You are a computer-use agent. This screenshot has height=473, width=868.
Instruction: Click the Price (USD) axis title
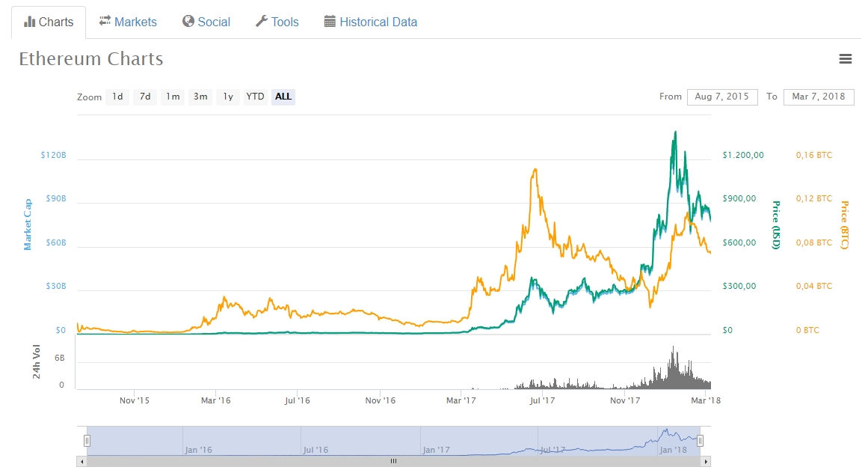(x=776, y=225)
